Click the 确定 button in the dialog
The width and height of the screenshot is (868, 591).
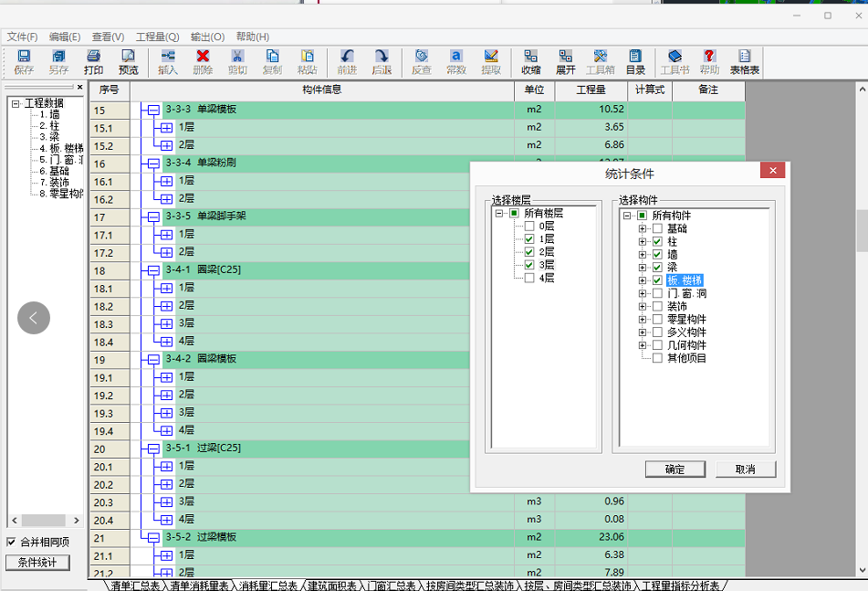point(675,469)
